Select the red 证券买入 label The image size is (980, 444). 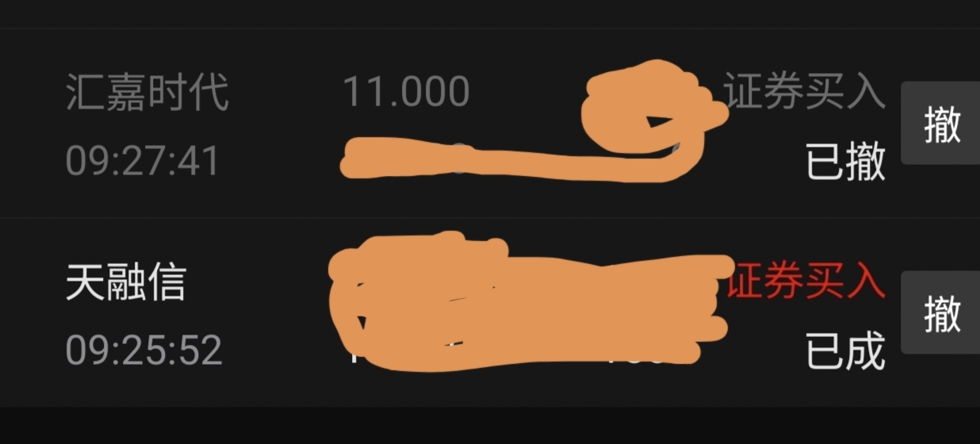click(806, 282)
